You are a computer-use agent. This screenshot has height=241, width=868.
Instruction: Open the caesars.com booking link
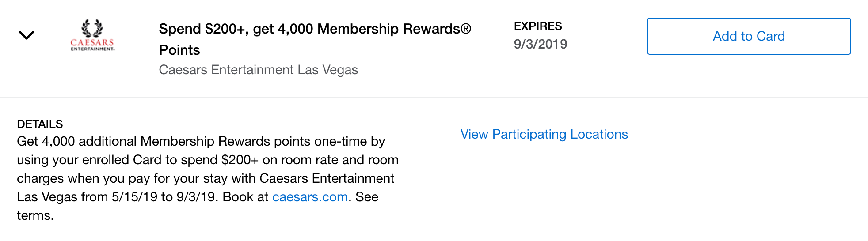(x=310, y=197)
